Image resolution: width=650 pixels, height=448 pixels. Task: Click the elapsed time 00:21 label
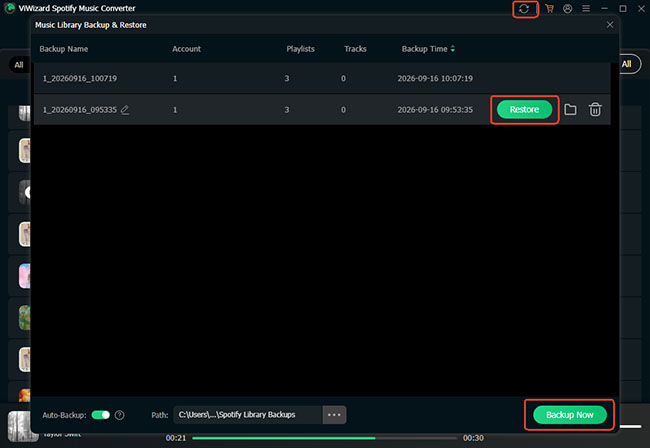176,438
